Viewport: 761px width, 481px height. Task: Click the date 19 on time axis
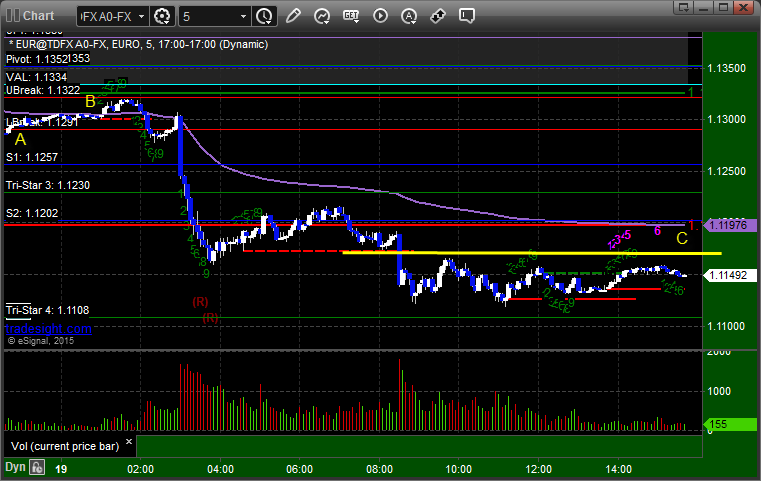pos(61,469)
